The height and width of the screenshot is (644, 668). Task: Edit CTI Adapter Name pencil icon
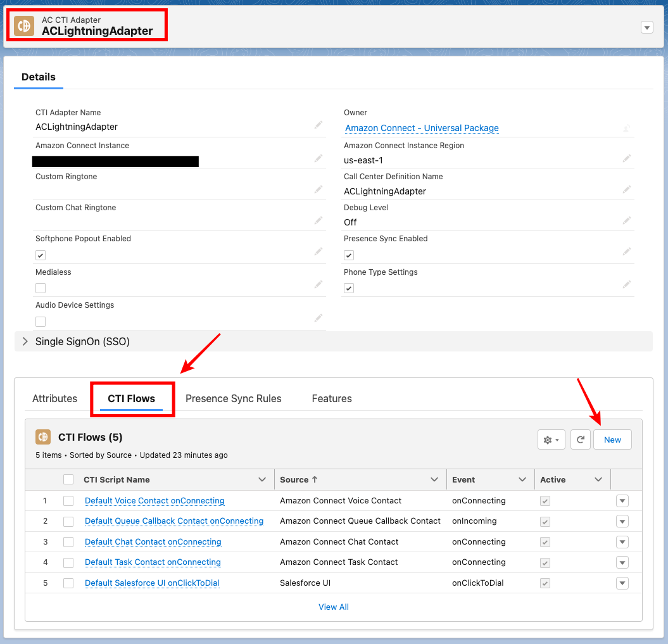point(318,125)
